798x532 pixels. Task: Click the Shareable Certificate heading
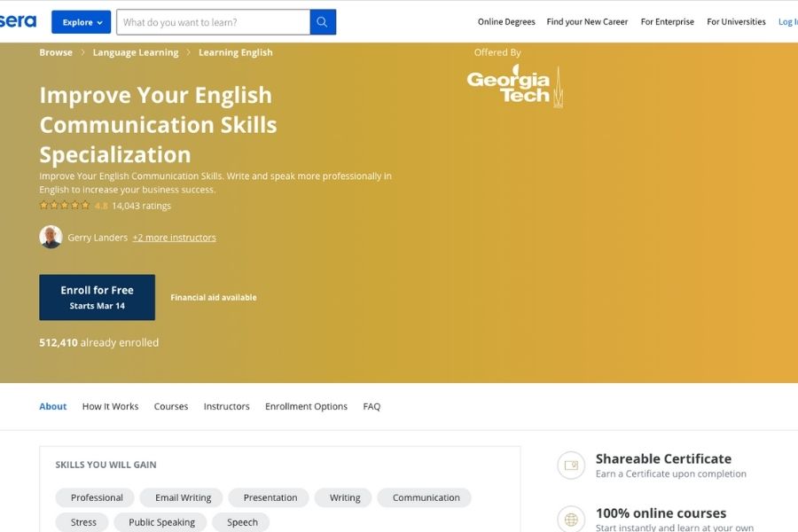point(663,458)
